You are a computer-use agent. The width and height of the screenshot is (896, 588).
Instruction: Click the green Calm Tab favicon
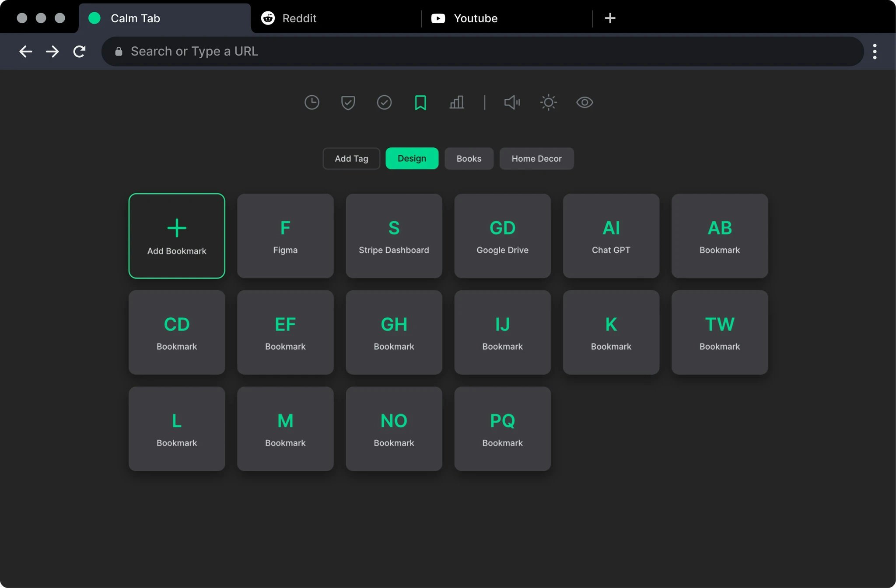pyautogui.click(x=94, y=18)
